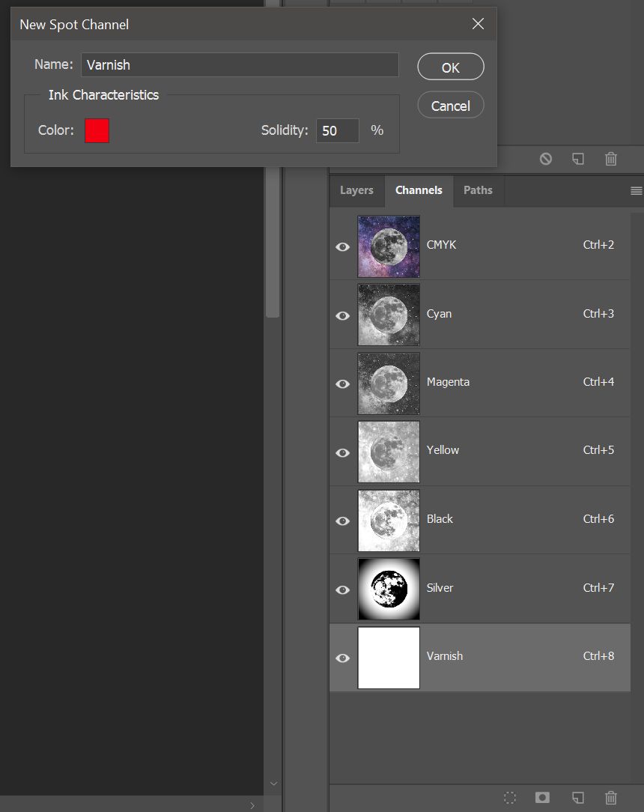The height and width of the screenshot is (812, 644).
Task: Click the canvas vertical scrollbar thumb
Action: [x=273, y=242]
